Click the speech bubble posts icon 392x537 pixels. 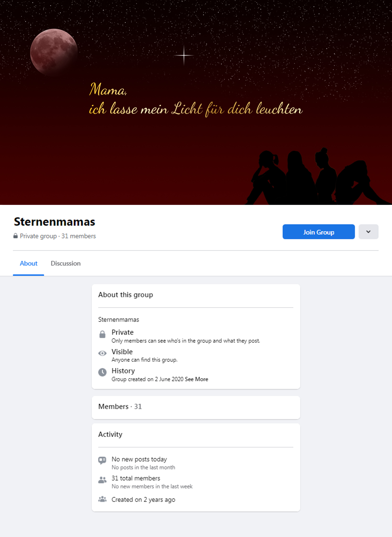click(x=102, y=460)
